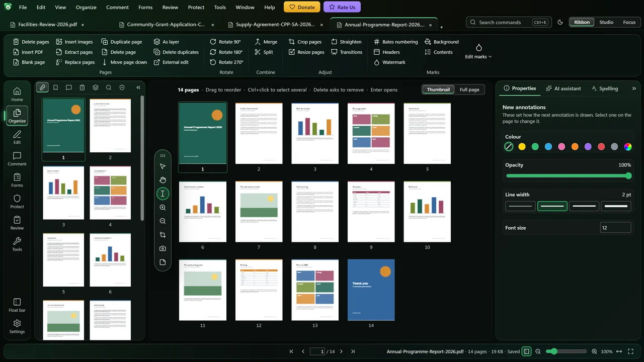Toggle dark mode moon icon
644x362 pixels.
[x=560, y=22]
